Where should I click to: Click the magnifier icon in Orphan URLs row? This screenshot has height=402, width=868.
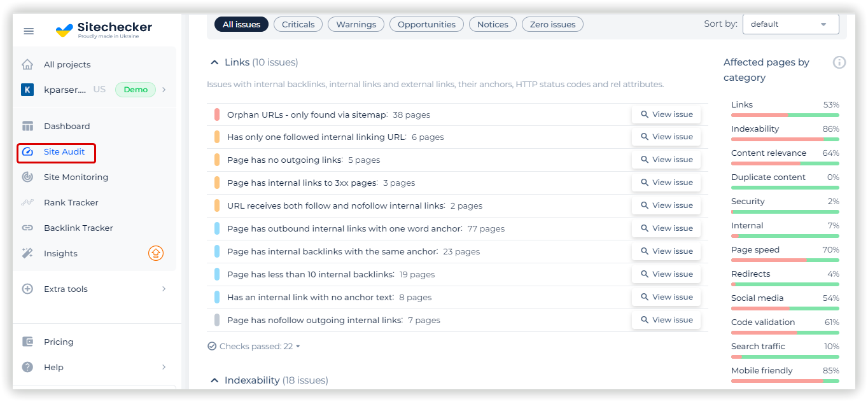[x=645, y=114]
